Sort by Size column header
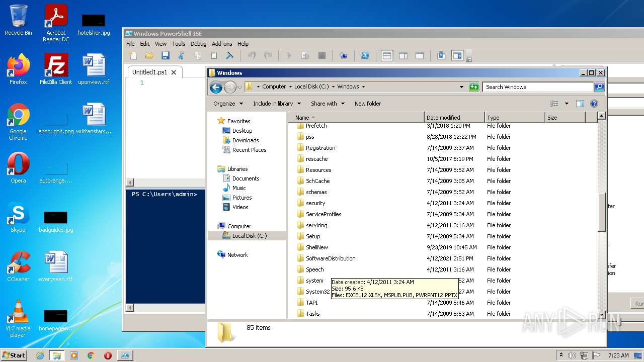644x362 pixels. 565,118
